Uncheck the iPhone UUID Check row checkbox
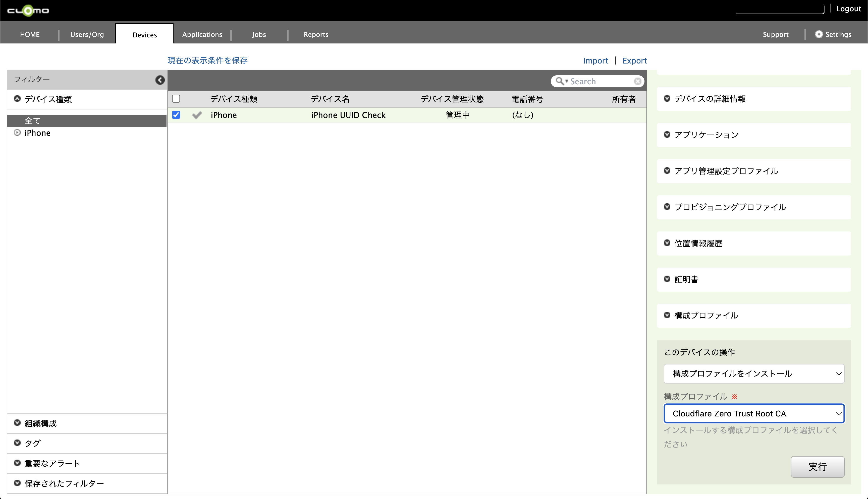The width and height of the screenshot is (868, 499). tap(176, 115)
